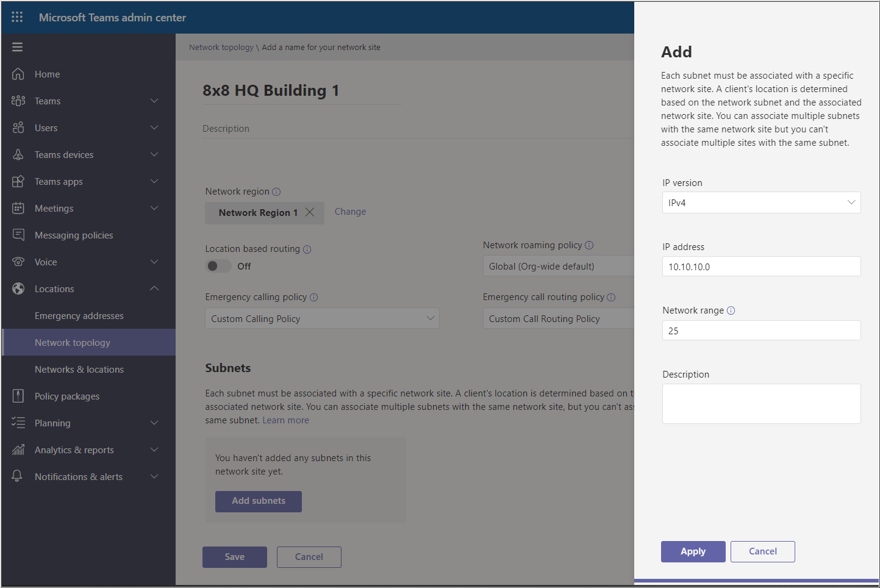Image resolution: width=880 pixels, height=588 pixels.
Task: Click the Home house icon
Action: [x=18, y=74]
